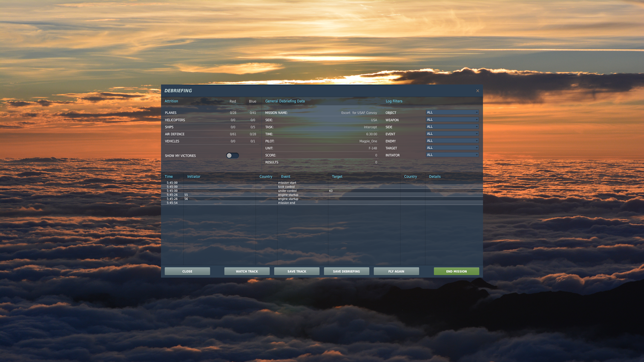
Task: Click the mission name 'Escort for USAF Convoy'
Action: click(359, 113)
